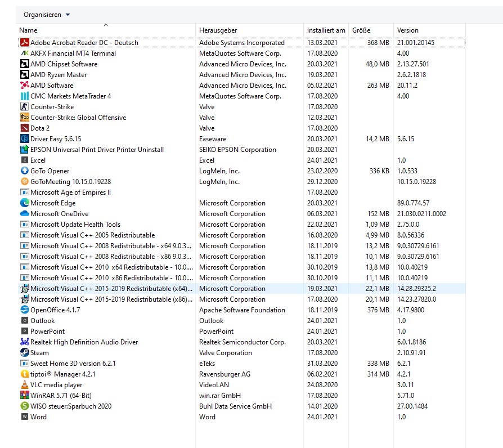Select Microsoft Visual C++ 2010 x86 Redistributable row
Image resolution: width=503 pixels, height=448 pixels.
coord(242,278)
